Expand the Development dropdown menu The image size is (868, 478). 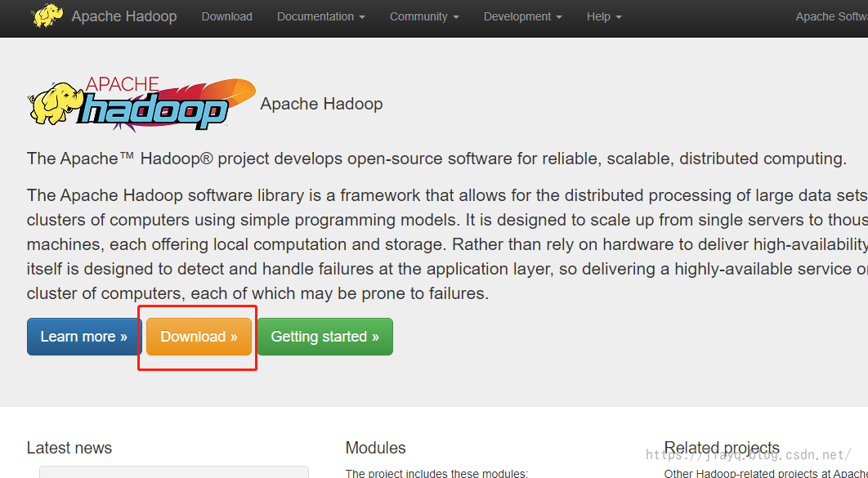point(523,16)
